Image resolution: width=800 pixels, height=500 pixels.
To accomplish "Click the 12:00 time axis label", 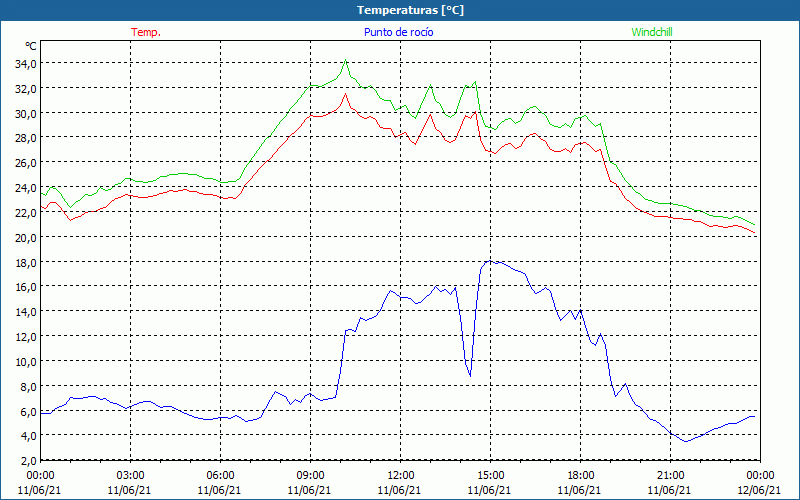I will (401, 475).
